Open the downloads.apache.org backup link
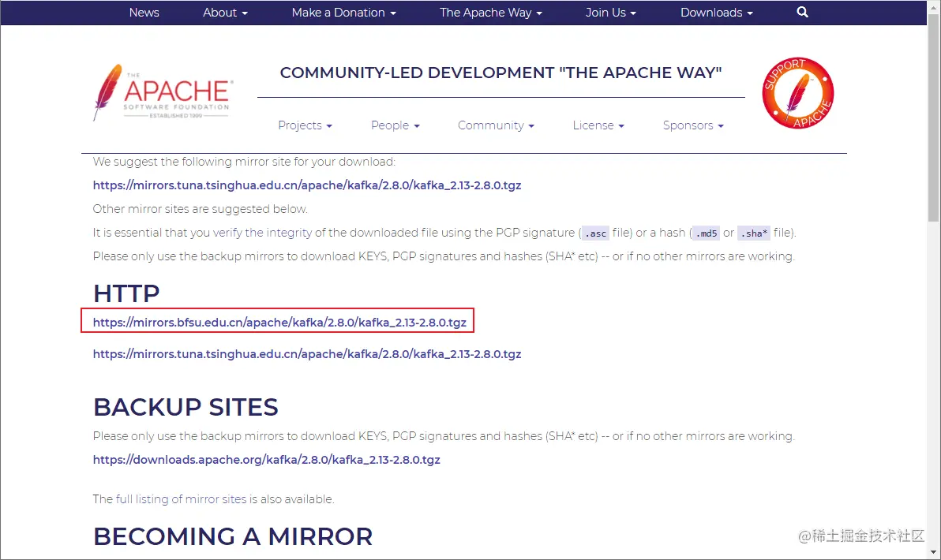The height and width of the screenshot is (560, 941). click(267, 460)
